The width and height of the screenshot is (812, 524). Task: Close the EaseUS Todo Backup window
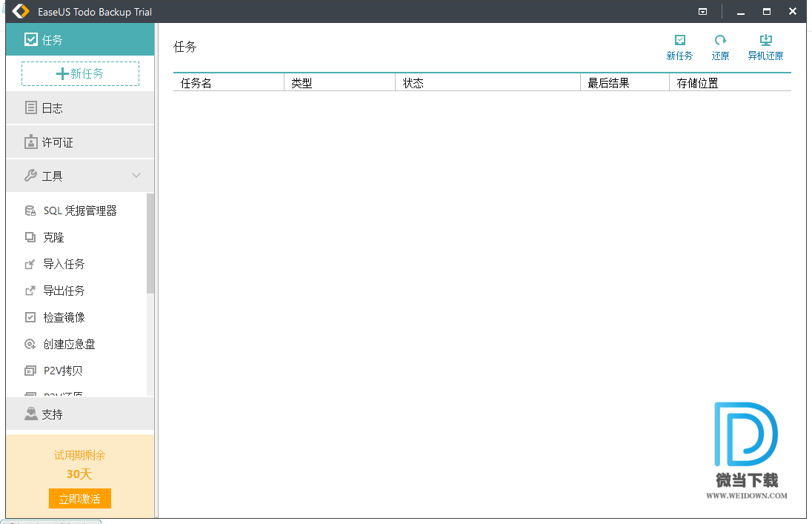(793, 11)
